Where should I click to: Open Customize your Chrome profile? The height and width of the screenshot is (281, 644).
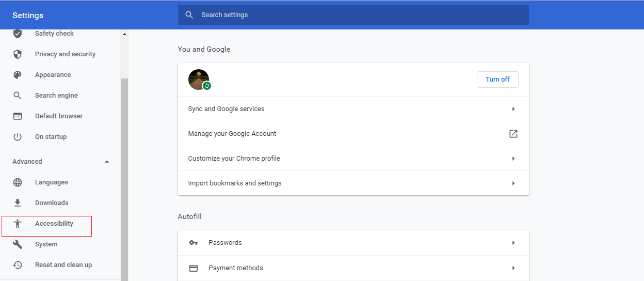point(353,159)
